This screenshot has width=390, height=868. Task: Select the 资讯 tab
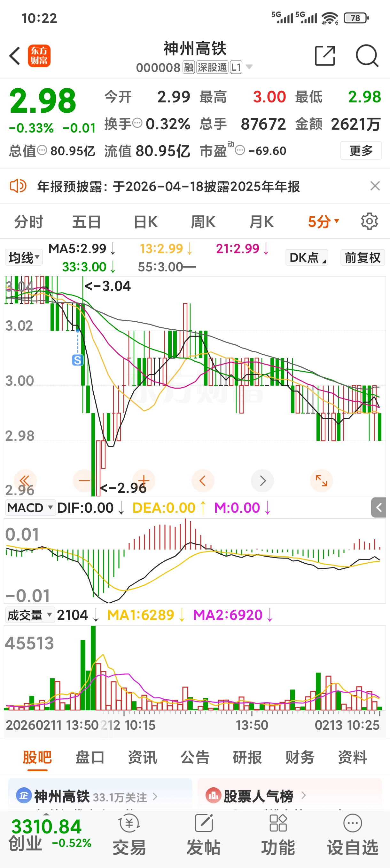[142, 757]
